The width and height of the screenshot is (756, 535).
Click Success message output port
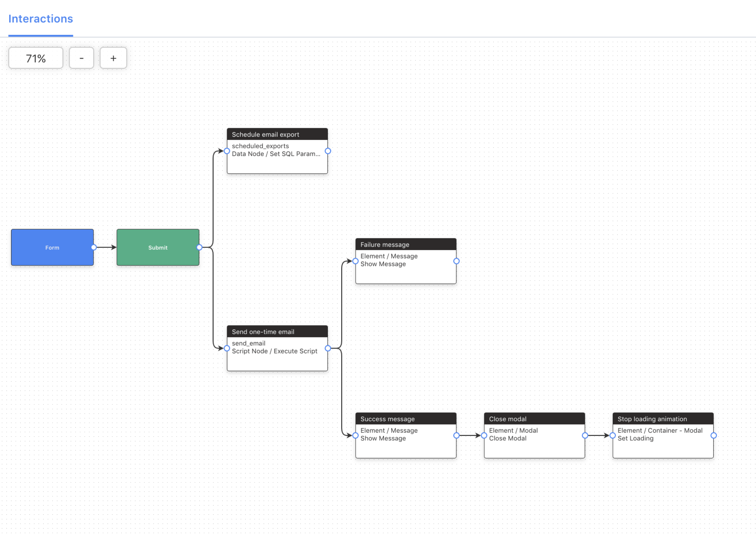point(456,436)
